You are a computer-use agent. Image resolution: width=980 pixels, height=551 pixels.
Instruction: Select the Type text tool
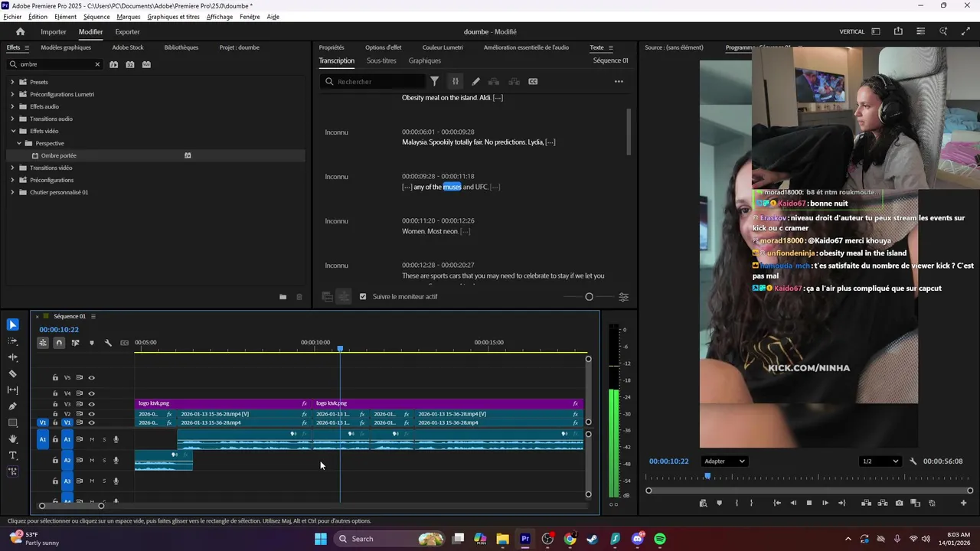point(12,455)
